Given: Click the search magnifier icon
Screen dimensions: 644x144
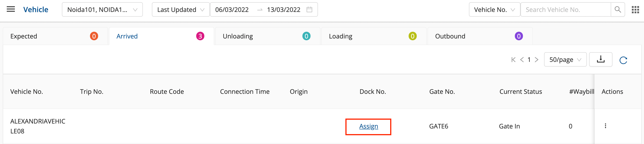Looking at the screenshot, I should pyautogui.click(x=618, y=9).
